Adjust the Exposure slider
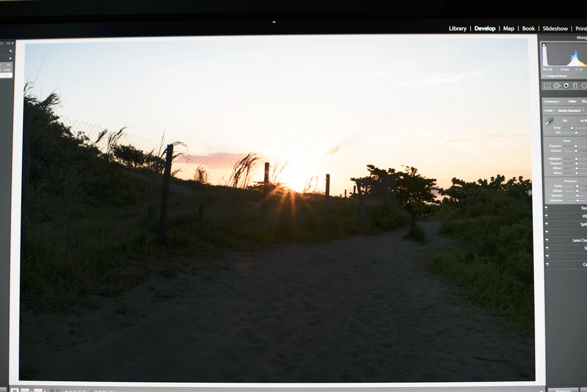The width and height of the screenshot is (587, 392). (x=576, y=146)
